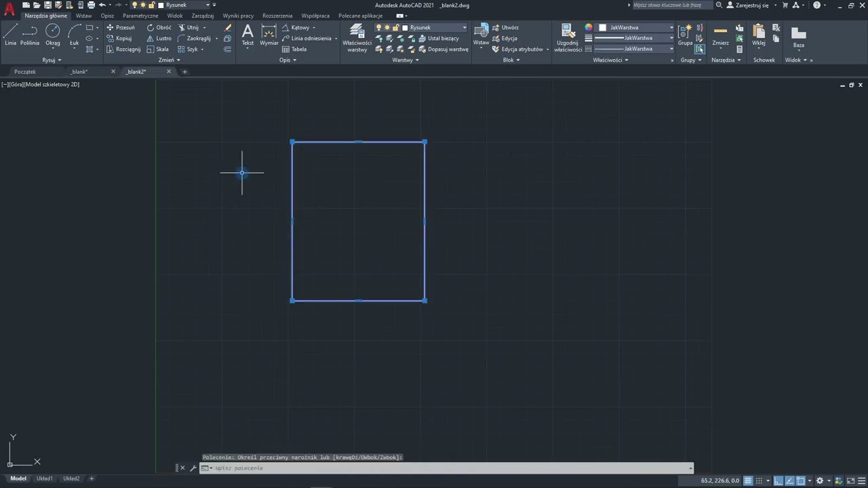Select the Łuk arc tool
The width and height of the screenshot is (868, 488).
[74, 35]
